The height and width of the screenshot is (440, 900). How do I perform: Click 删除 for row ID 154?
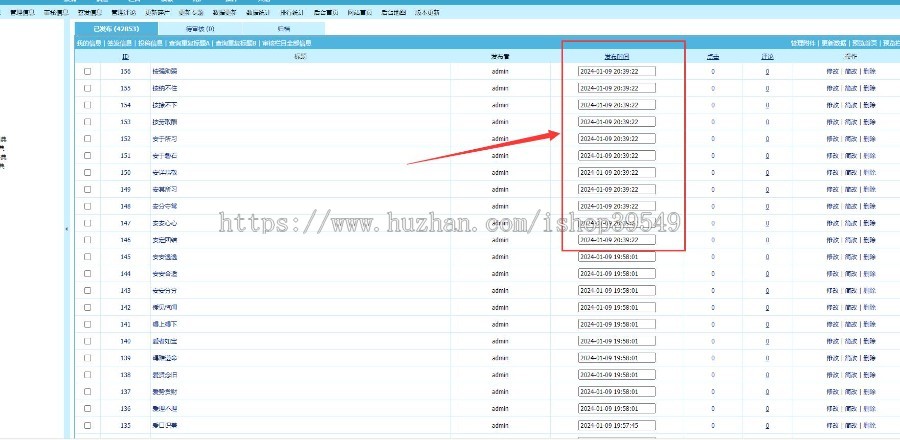tap(870, 105)
